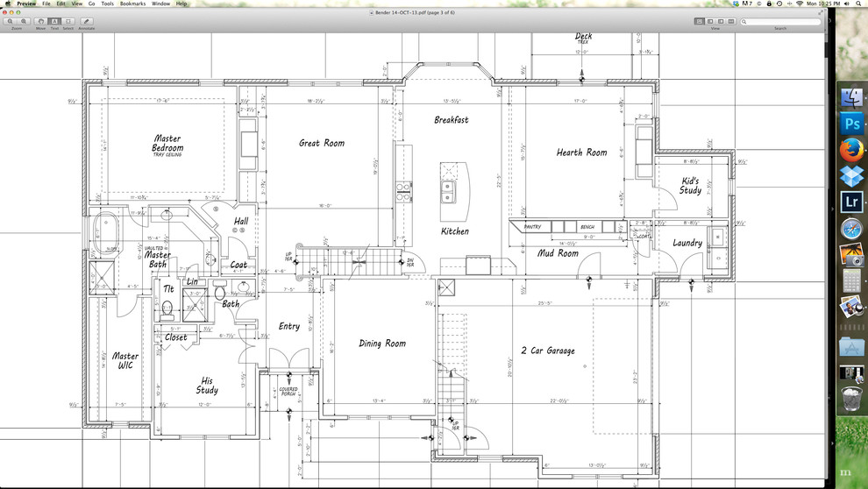
Task: Open the Go menu
Action: tap(92, 4)
